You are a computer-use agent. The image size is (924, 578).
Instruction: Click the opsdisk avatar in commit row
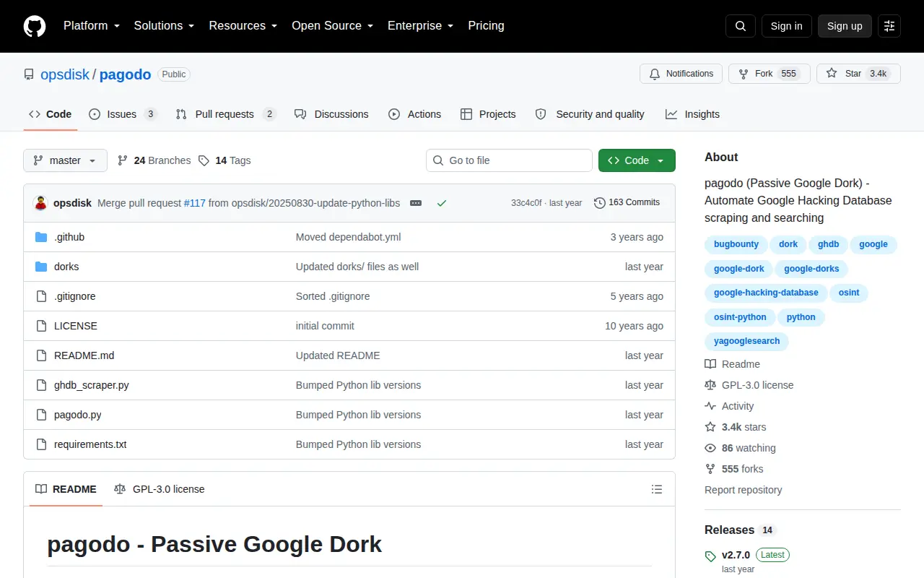pyautogui.click(x=41, y=203)
